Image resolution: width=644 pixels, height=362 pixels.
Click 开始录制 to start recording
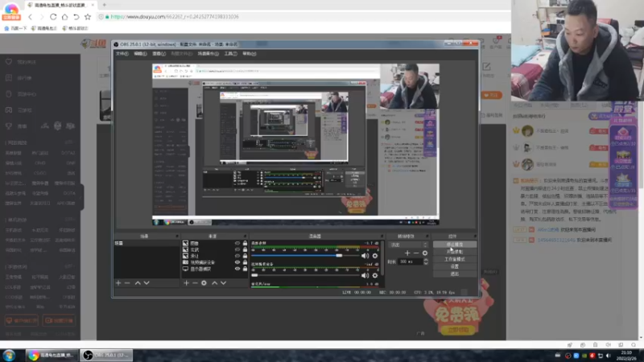tap(455, 252)
